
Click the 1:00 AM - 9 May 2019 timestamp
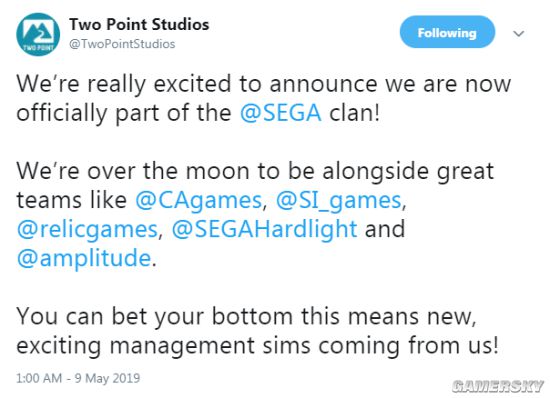[x=78, y=378]
